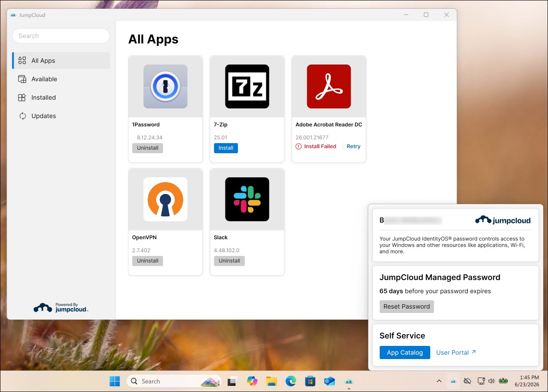Click the cloud sync-off tray icon
This screenshot has width=548, height=392.
coord(468,381)
